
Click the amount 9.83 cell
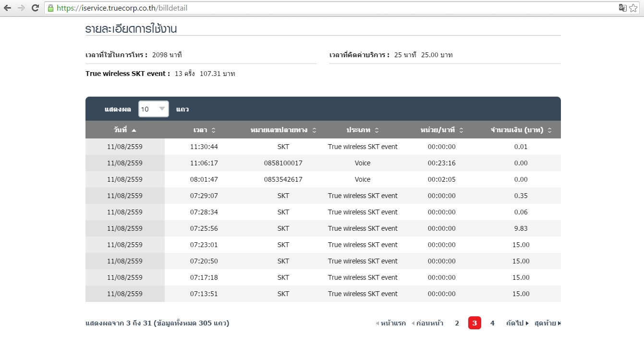(521, 228)
